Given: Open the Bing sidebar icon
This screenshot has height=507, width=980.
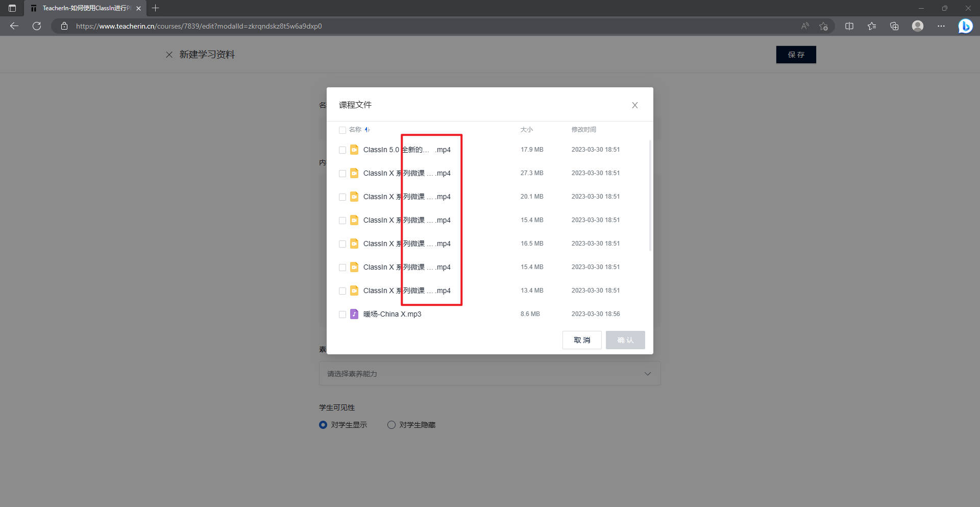Looking at the screenshot, I should pyautogui.click(x=965, y=26).
